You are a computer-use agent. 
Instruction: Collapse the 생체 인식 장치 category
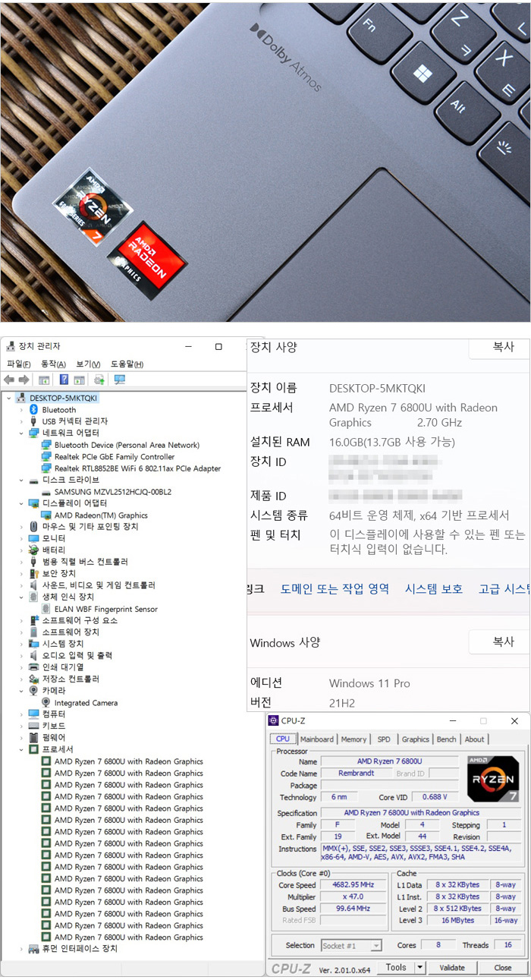(x=21, y=597)
